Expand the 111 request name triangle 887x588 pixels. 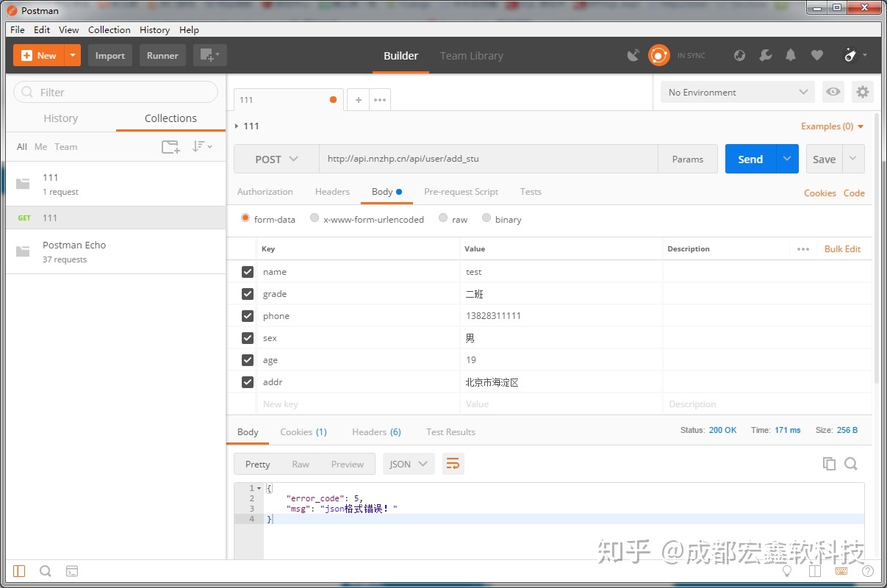tap(237, 126)
